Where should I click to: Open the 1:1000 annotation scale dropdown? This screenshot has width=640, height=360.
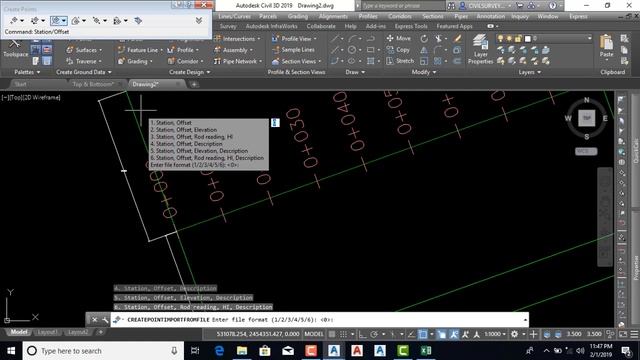(495, 334)
